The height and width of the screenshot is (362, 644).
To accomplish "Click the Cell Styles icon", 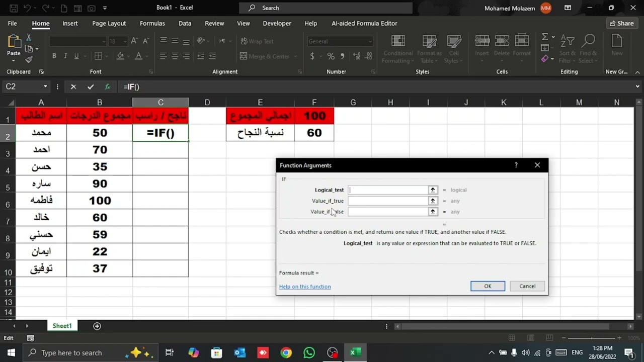I will [454, 42].
